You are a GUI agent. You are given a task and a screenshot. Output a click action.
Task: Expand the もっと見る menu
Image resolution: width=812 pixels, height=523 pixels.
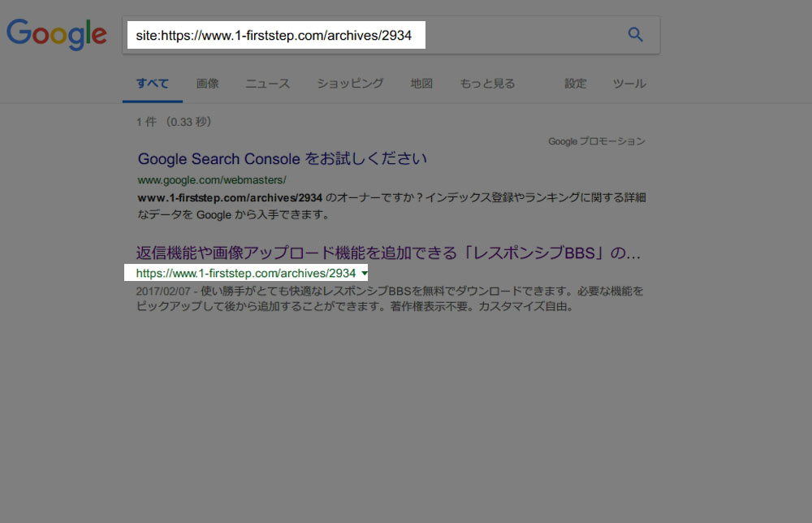click(487, 84)
